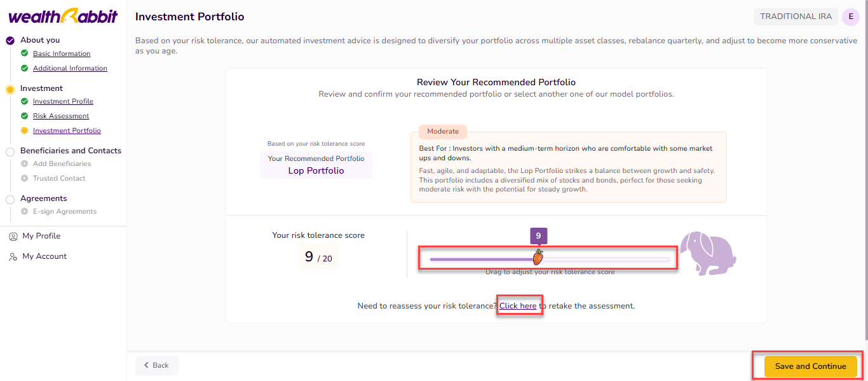The width and height of the screenshot is (868, 381).
Task: Select the About you step circle
Action: click(x=10, y=41)
